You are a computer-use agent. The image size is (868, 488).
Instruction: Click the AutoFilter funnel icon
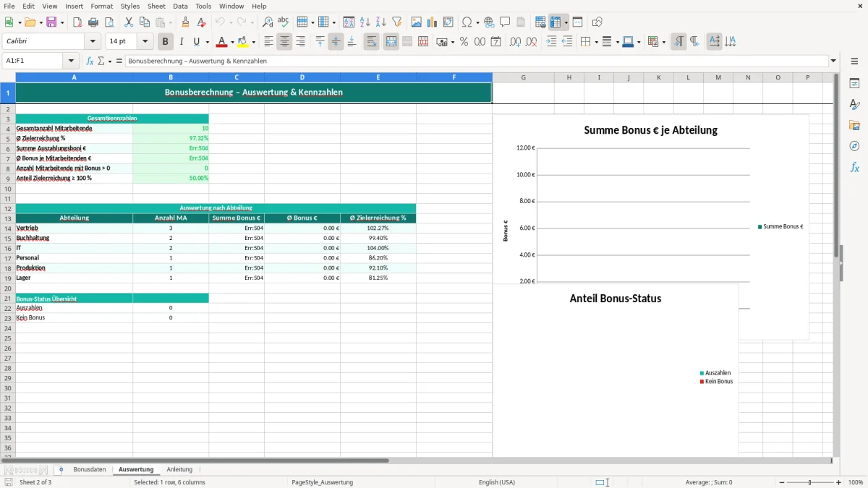click(x=396, y=22)
